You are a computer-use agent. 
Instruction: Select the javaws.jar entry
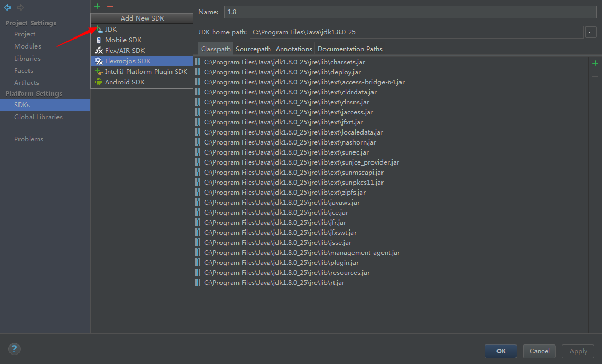coord(278,203)
